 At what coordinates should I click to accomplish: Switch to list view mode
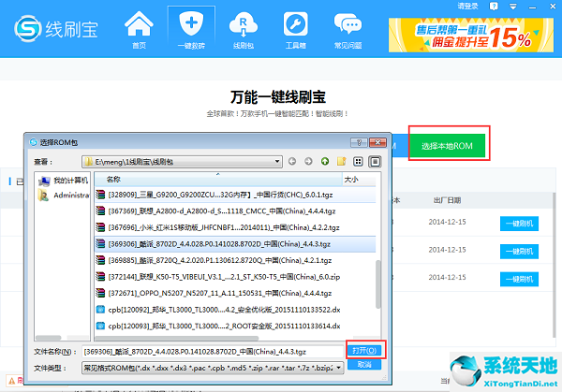(358, 162)
